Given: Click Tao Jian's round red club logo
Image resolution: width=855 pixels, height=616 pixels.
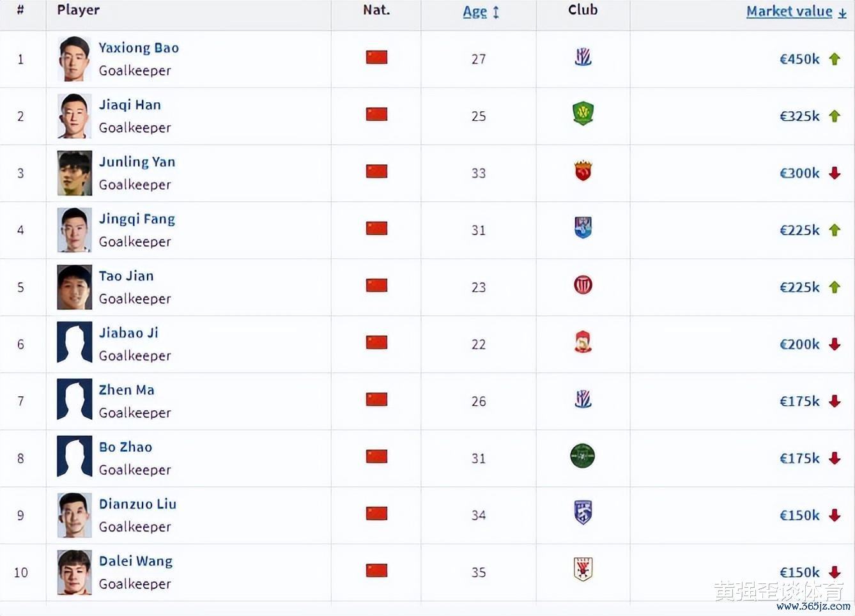Looking at the screenshot, I should 583,285.
